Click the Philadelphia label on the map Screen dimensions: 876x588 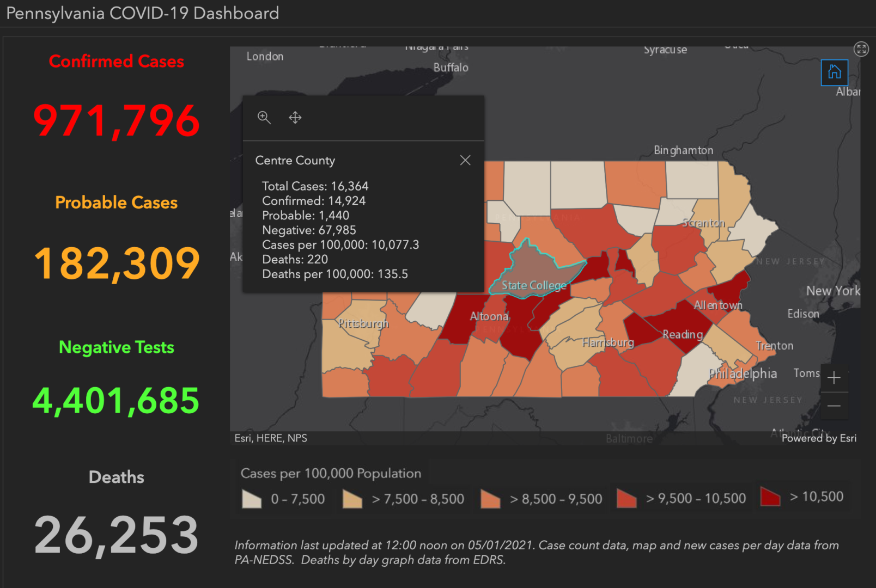tap(743, 373)
